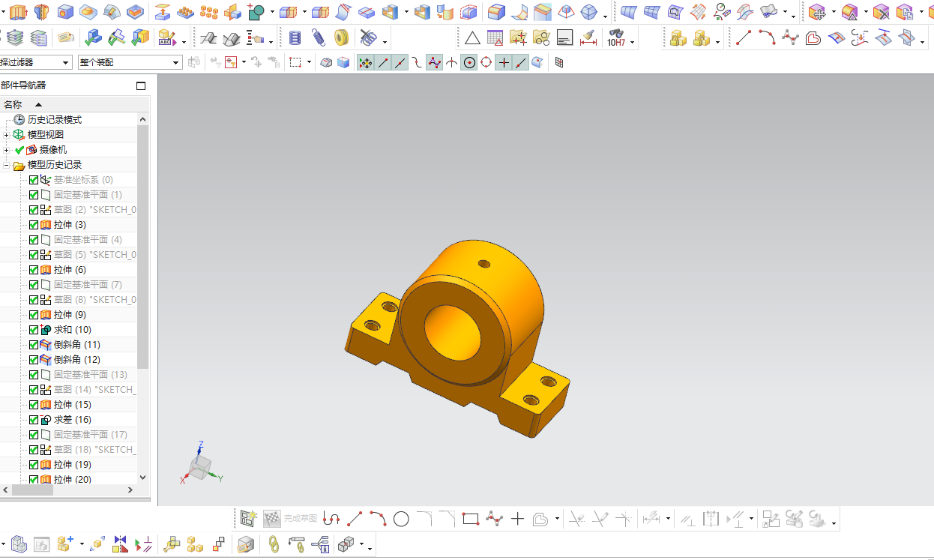Select the cylindrical spring icon
This screenshot has height=560, width=934.
pyautogui.click(x=295, y=37)
